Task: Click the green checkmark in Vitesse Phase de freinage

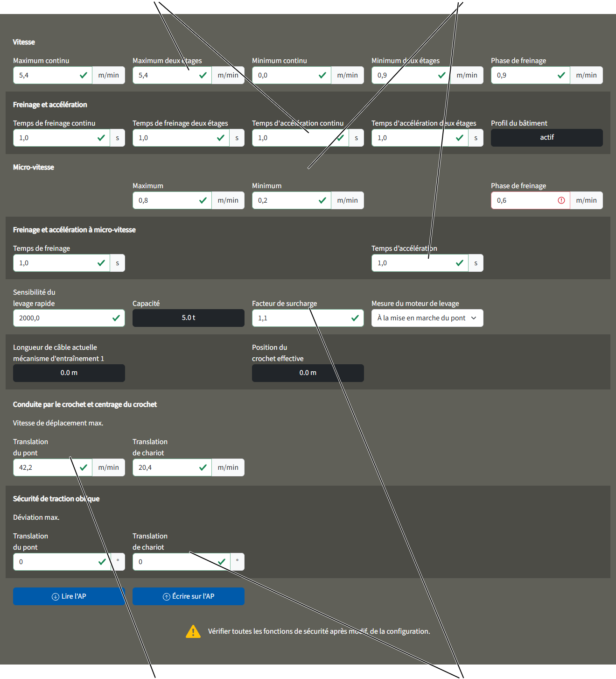Action: click(x=561, y=75)
